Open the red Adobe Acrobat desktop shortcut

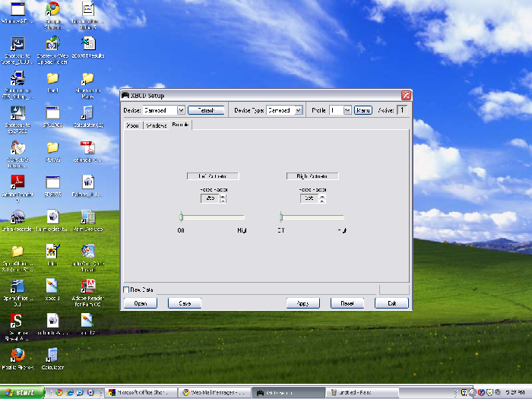click(16, 182)
